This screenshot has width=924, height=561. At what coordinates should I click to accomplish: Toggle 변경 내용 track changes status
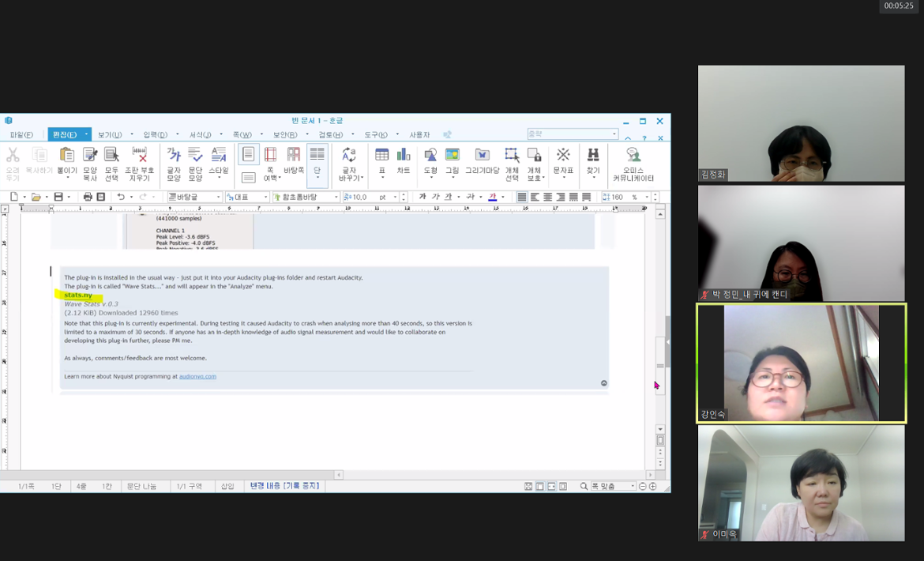tap(284, 486)
